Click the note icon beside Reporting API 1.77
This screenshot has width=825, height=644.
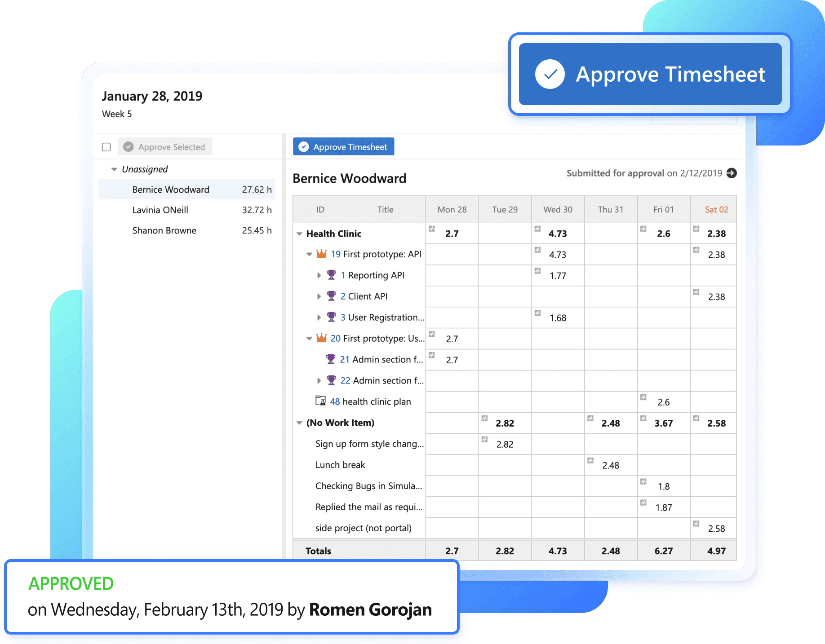pyautogui.click(x=537, y=271)
